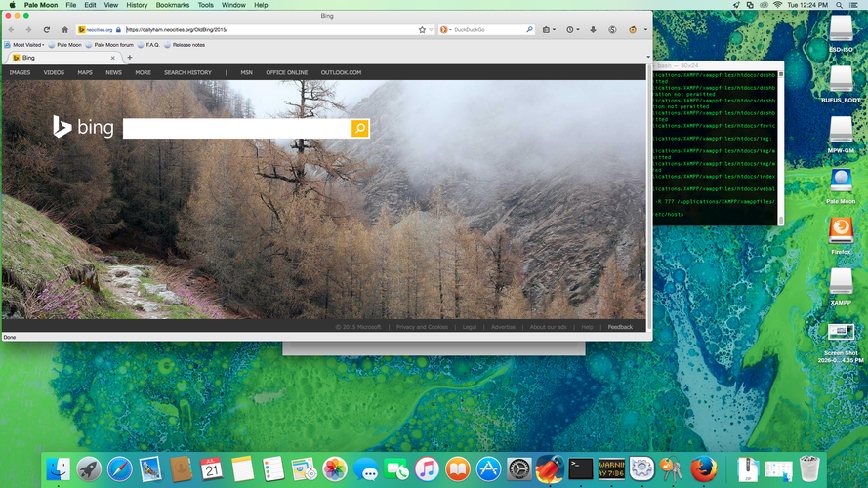Reload the page with the toolbar refresh icon
Image resolution: width=868 pixels, height=488 pixels.
click(47, 30)
